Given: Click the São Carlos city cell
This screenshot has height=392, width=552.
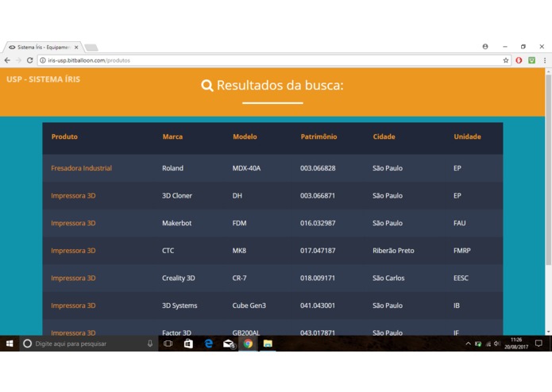Looking at the screenshot, I should tap(388, 278).
